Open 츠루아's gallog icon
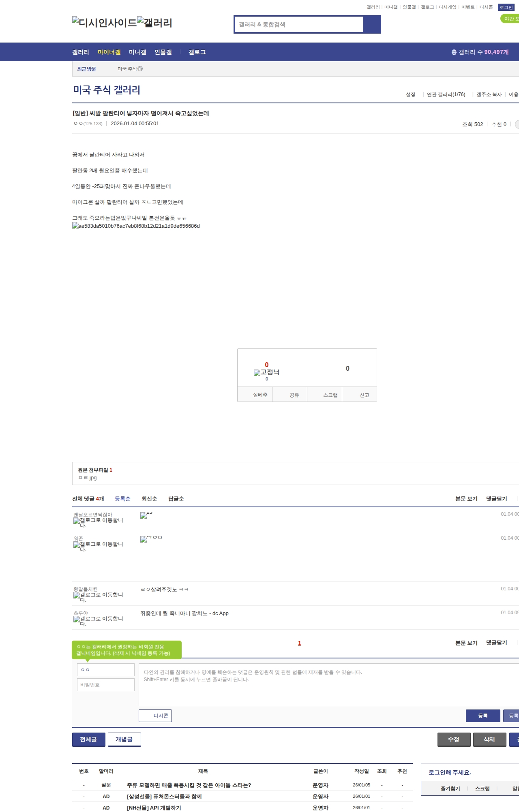This screenshot has width=519, height=812. [x=98, y=621]
